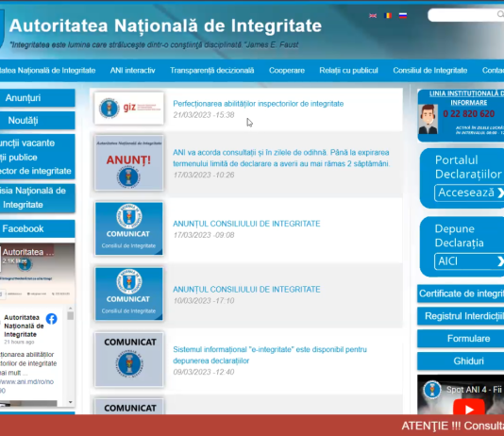
Task: Open the Formulare button
Action: [461, 339]
